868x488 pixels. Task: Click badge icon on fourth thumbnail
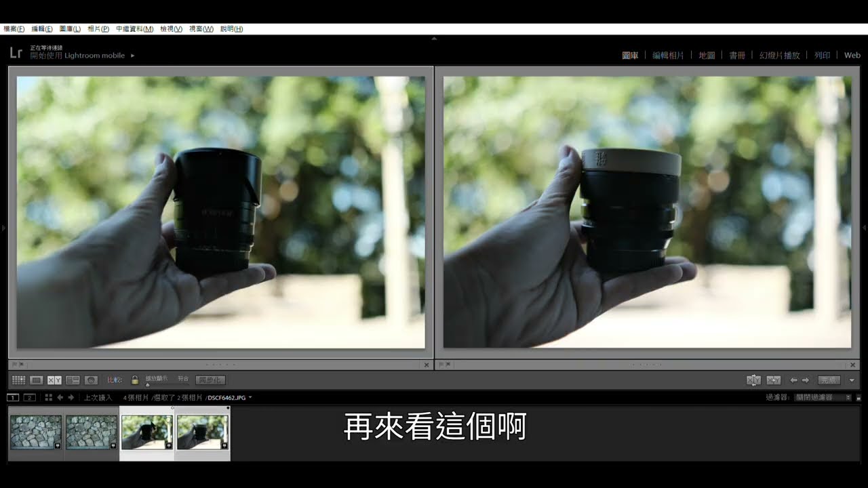[224, 445]
